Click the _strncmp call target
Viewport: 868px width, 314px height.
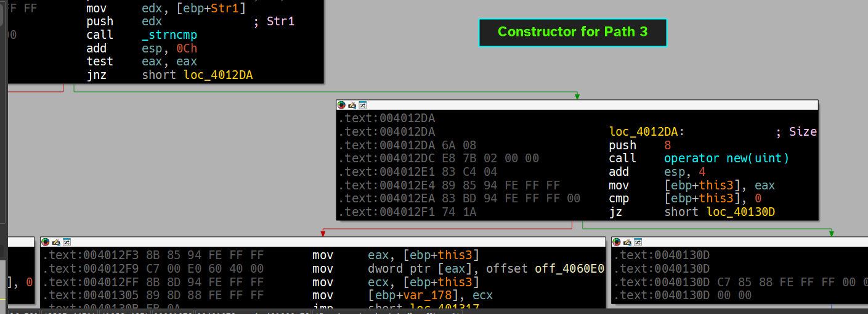[169, 35]
